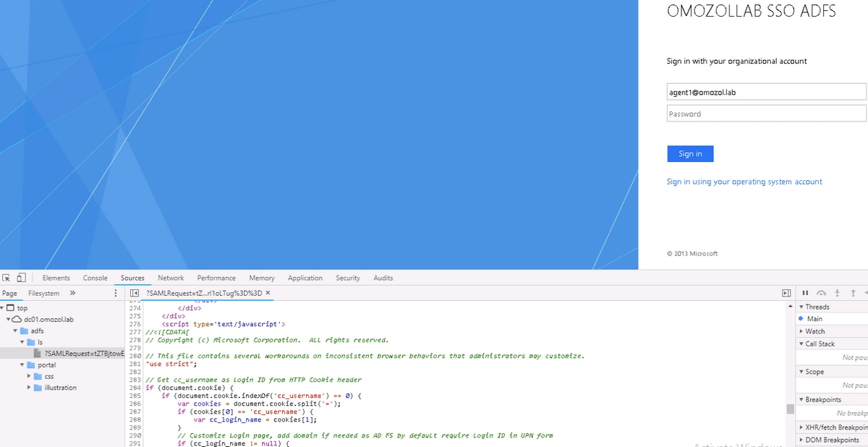Click the step over icon
868x447 pixels.
(821, 293)
